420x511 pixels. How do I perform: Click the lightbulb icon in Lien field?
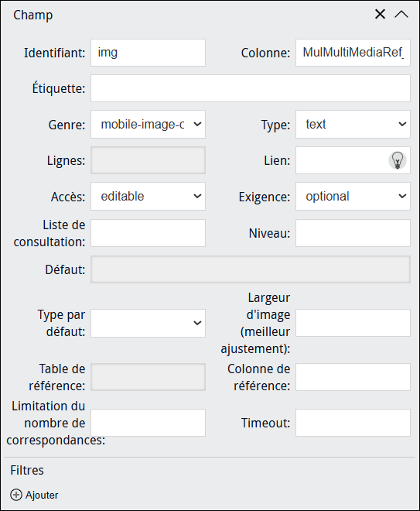(x=398, y=160)
